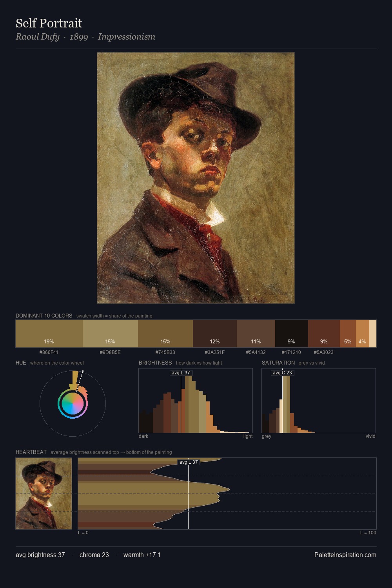Click the small painting thumbnail beside Heartbeat chart

(44, 494)
